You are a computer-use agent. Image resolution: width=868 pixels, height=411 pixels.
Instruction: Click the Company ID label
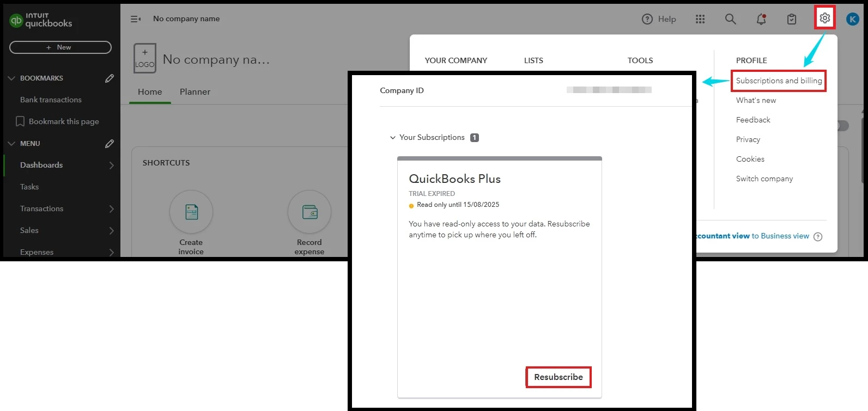coord(402,90)
